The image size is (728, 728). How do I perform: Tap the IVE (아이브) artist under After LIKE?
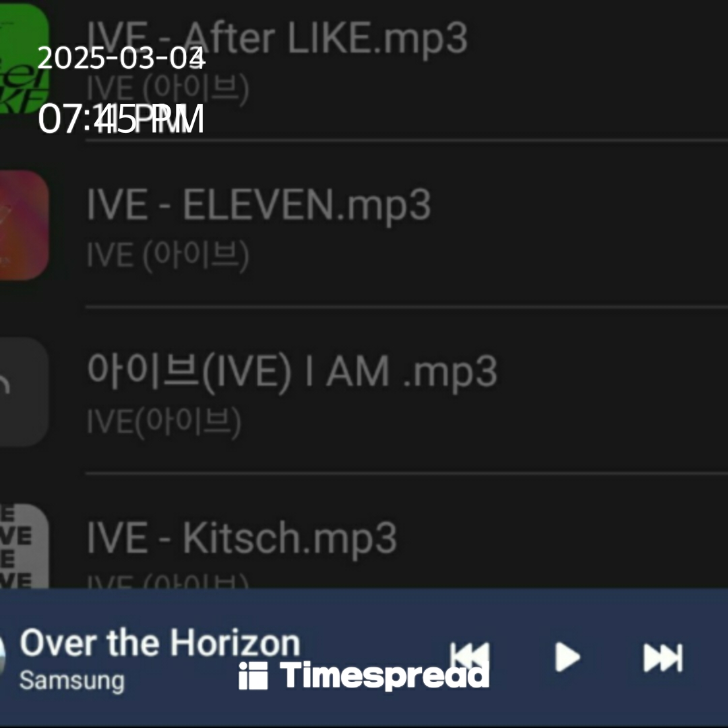click(168, 88)
